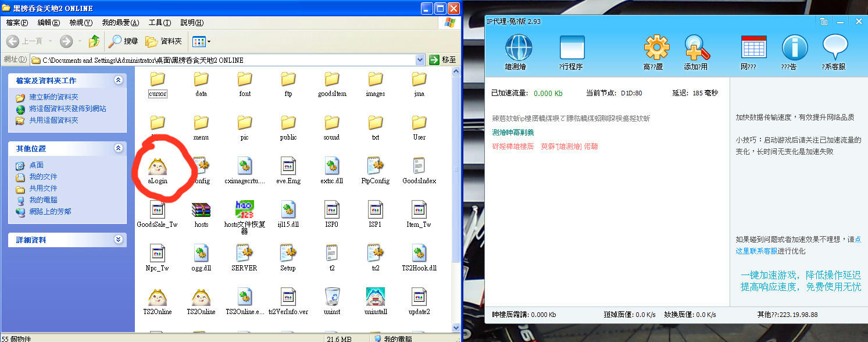Viewport: 868px width, 342px height.
Task: Open the 搜尋 search pane
Action: [x=124, y=41]
